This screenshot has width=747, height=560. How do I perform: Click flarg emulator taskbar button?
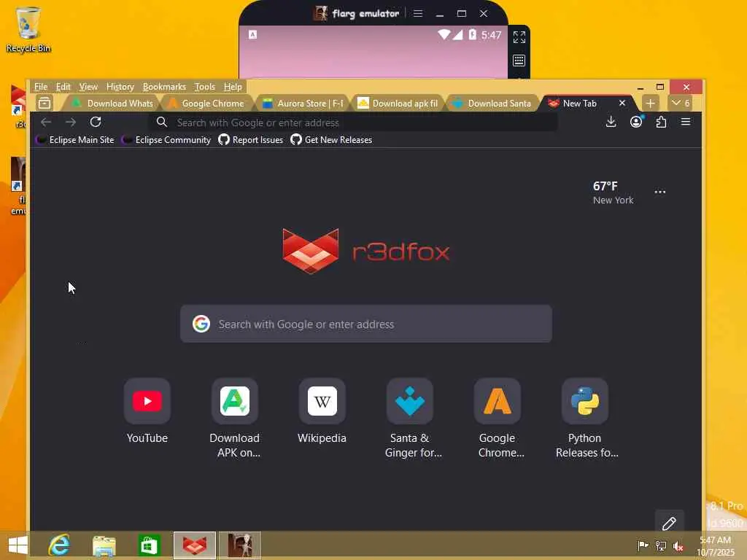(240, 545)
